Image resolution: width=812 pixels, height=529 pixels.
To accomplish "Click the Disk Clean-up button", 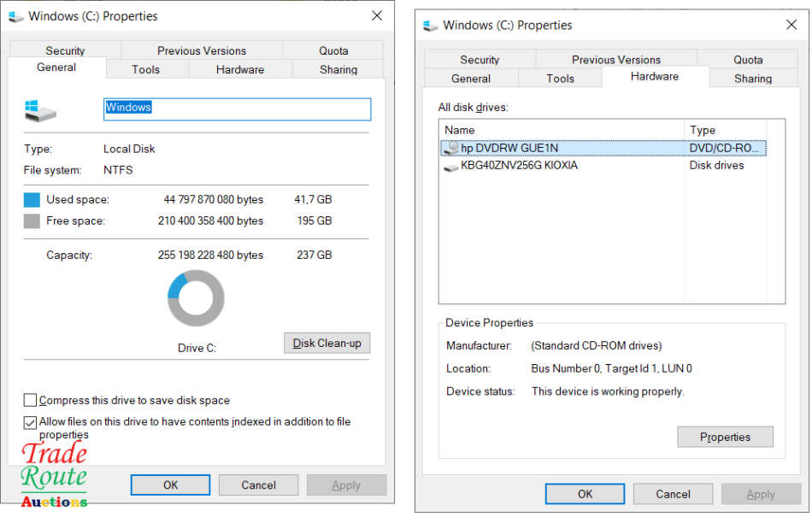I will [327, 344].
